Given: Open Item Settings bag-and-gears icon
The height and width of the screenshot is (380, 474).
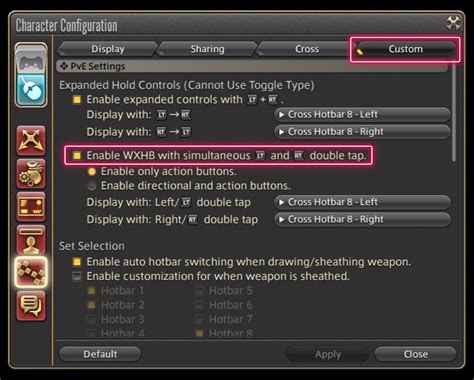Looking at the screenshot, I should [31, 173].
